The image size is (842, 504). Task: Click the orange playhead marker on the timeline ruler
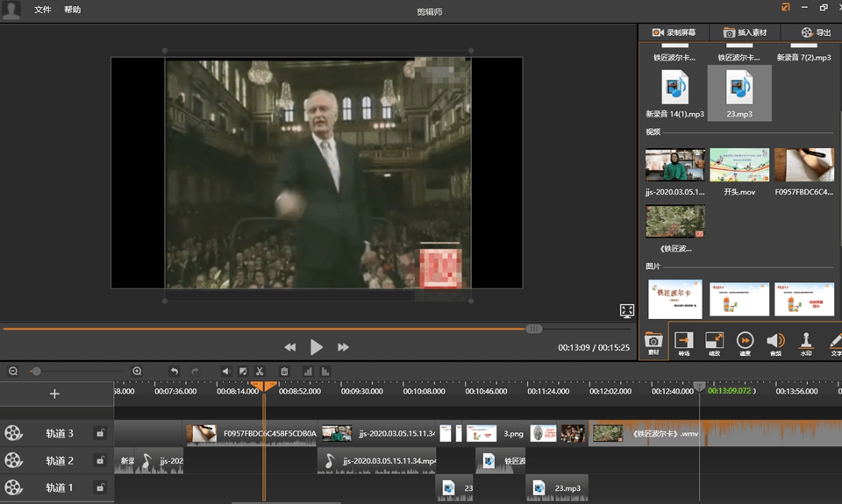(x=264, y=386)
